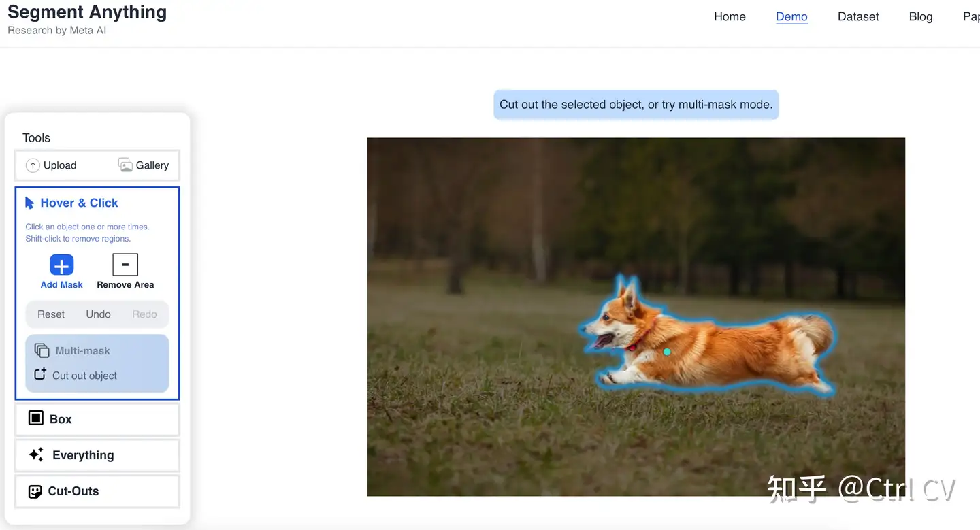This screenshot has height=530, width=980.
Task: Open the Home nav link
Action: 730,17
